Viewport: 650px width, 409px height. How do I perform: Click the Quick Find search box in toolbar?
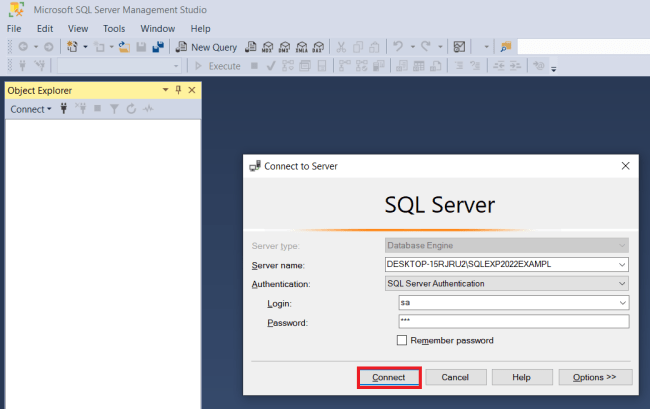point(583,47)
